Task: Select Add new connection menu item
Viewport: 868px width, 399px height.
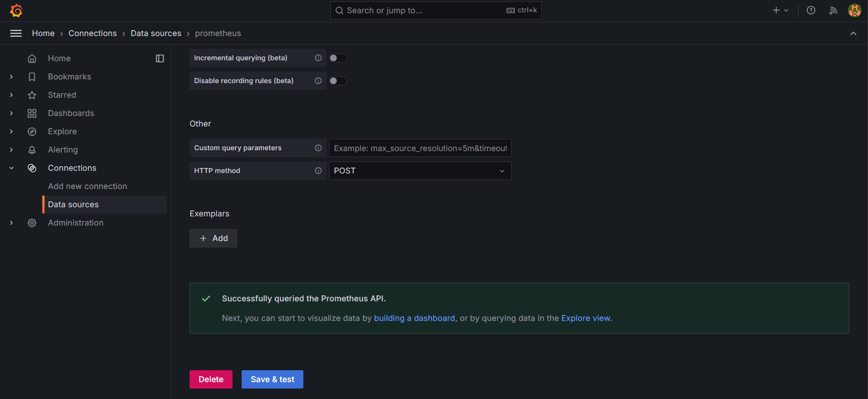Action: (x=88, y=186)
